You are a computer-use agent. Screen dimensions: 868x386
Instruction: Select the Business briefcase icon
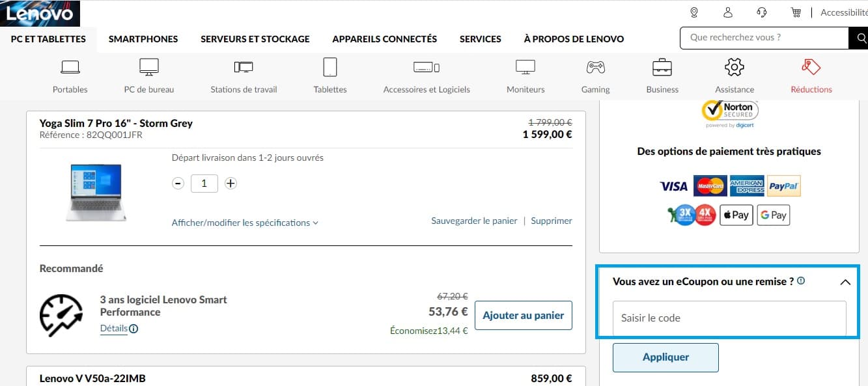[662, 67]
